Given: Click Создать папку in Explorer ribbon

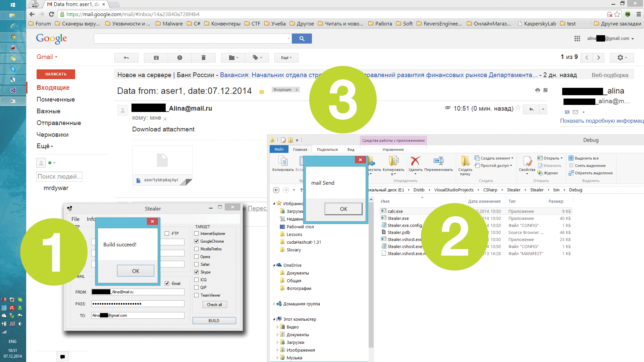Looking at the screenshot, I should click(465, 166).
